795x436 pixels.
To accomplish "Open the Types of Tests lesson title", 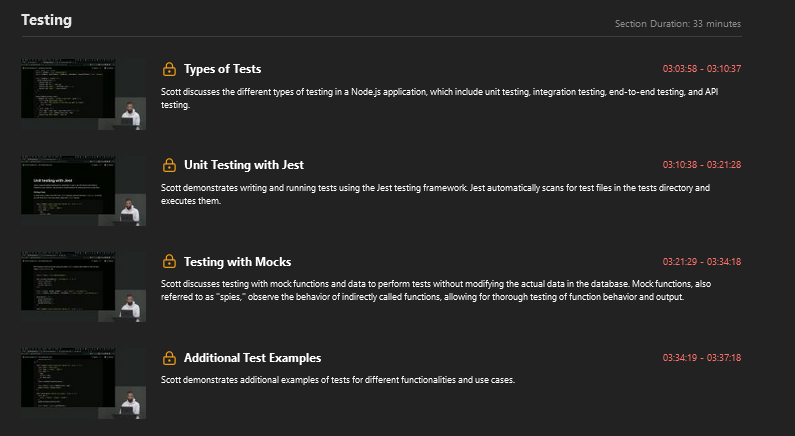I will tap(223, 69).
